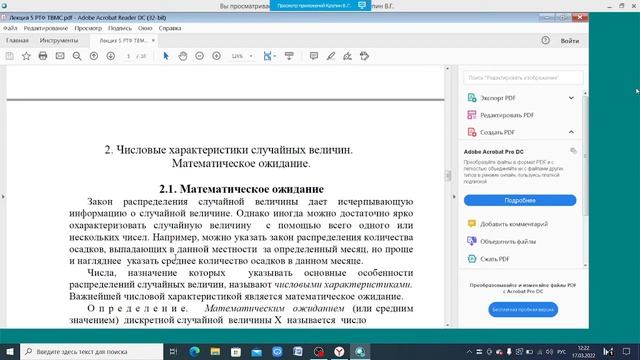Open fit page options icon
This screenshot has height=360, width=640.
click(x=269, y=56)
